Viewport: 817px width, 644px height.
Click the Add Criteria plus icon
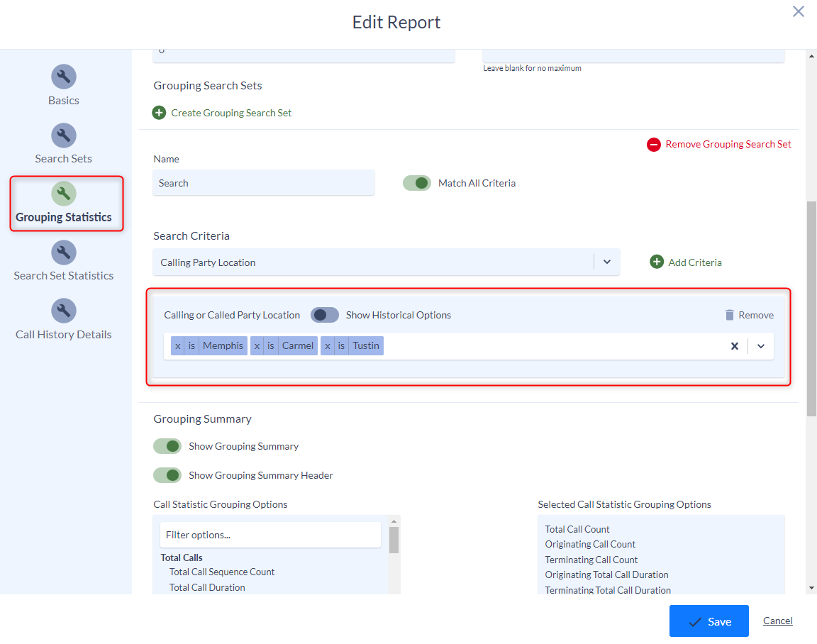click(x=657, y=262)
